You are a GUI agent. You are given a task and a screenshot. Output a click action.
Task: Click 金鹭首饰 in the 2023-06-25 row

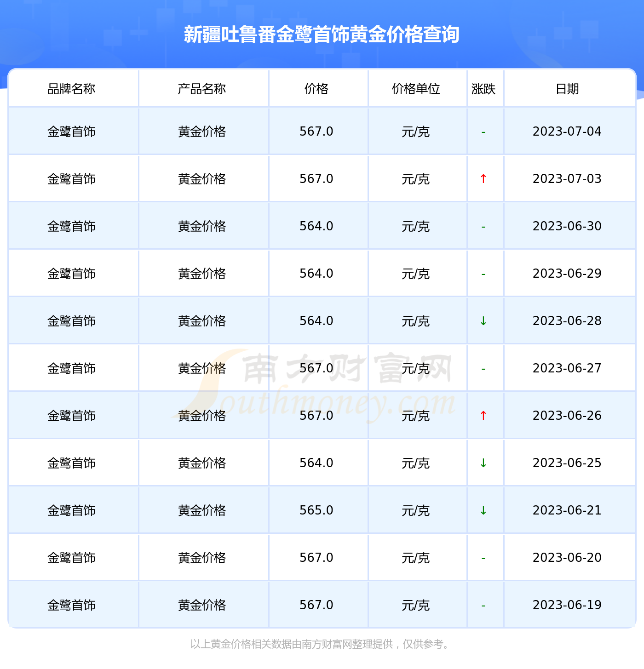pos(71,463)
